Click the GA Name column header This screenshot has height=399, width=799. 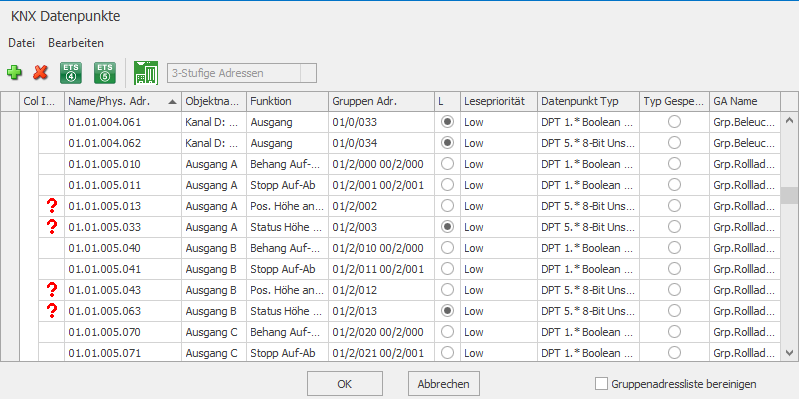tap(745, 101)
